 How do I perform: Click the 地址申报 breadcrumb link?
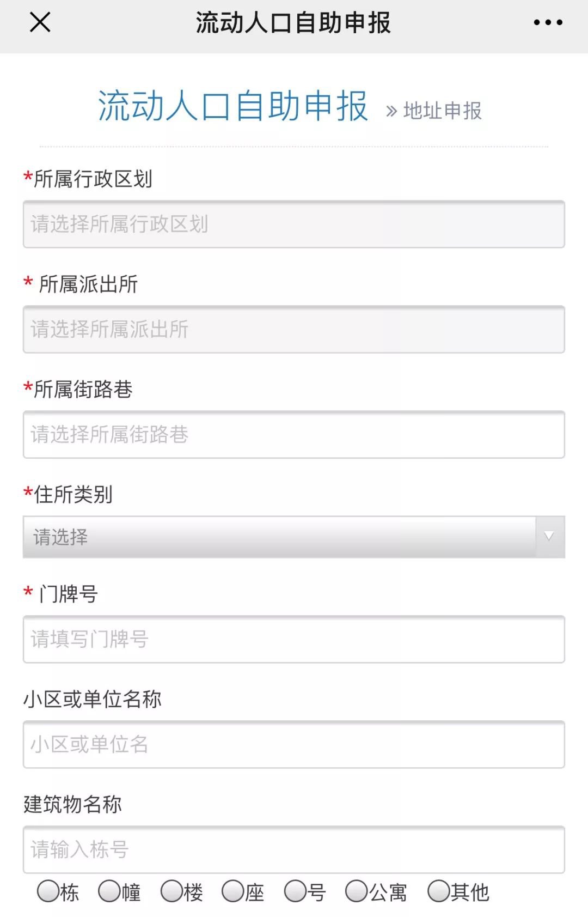(x=442, y=111)
